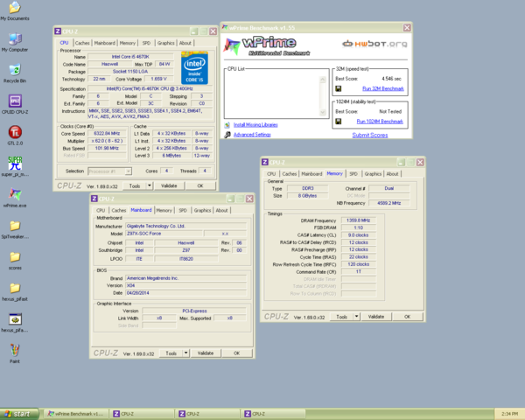Click the save icon under 1024M stability test
Screen dimensions: 525x420
click(339, 122)
